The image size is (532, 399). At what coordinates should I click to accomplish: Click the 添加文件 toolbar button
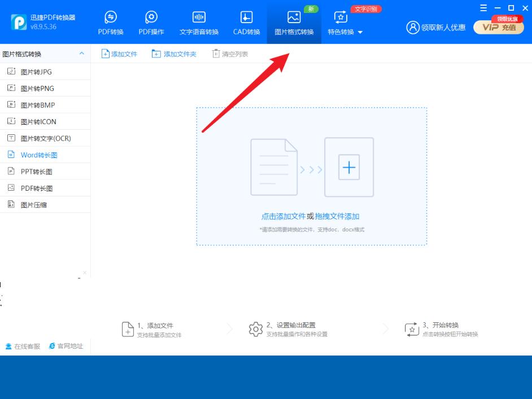pyautogui.click(x=119, y=54)
